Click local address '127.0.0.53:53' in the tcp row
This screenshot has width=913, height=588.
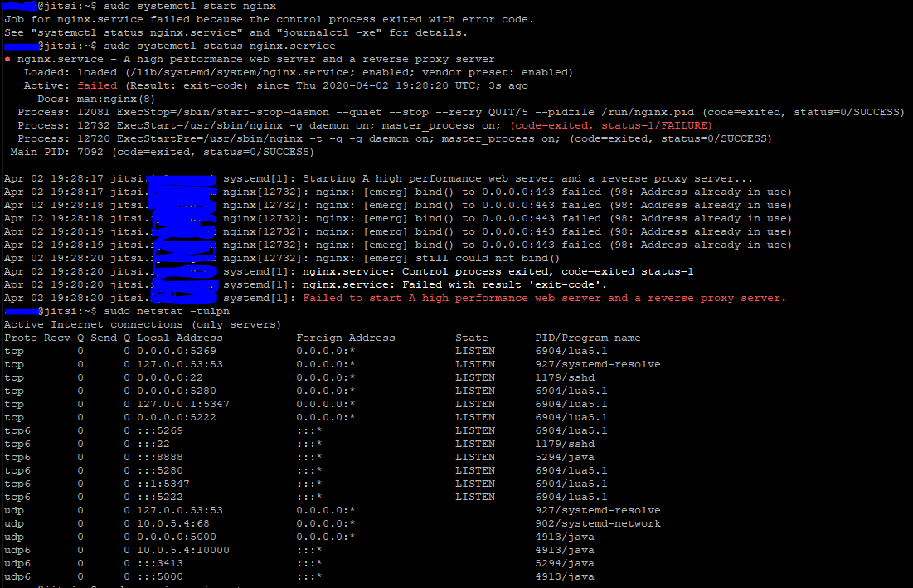(179, 364)
